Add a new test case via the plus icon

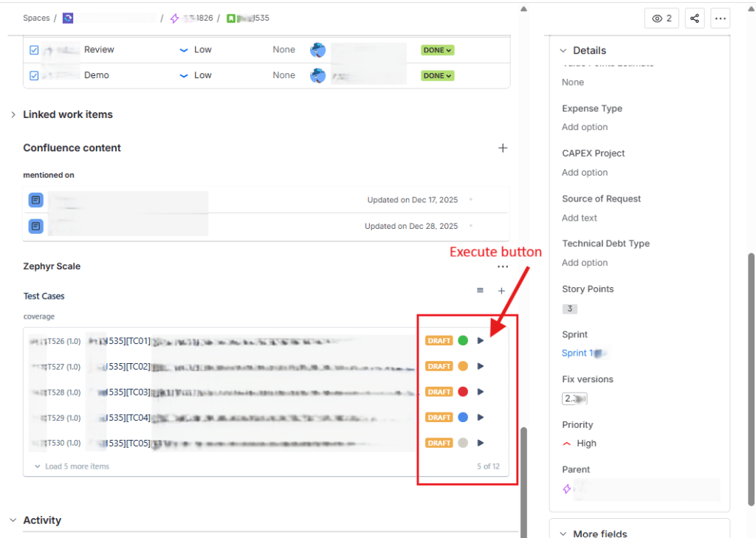pyautogui.click(x=501, y=291)
